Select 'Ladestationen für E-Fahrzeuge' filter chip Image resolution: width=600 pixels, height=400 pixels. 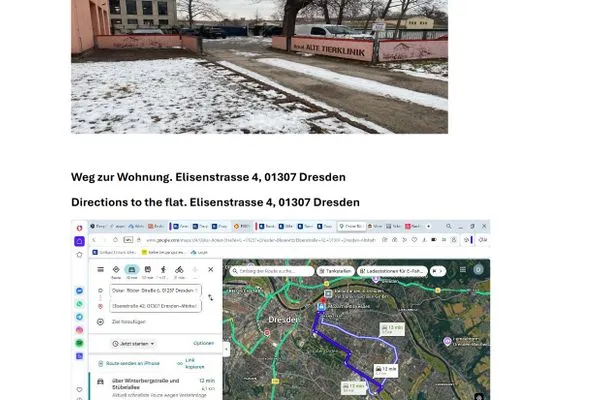click(x=392, y=271)
